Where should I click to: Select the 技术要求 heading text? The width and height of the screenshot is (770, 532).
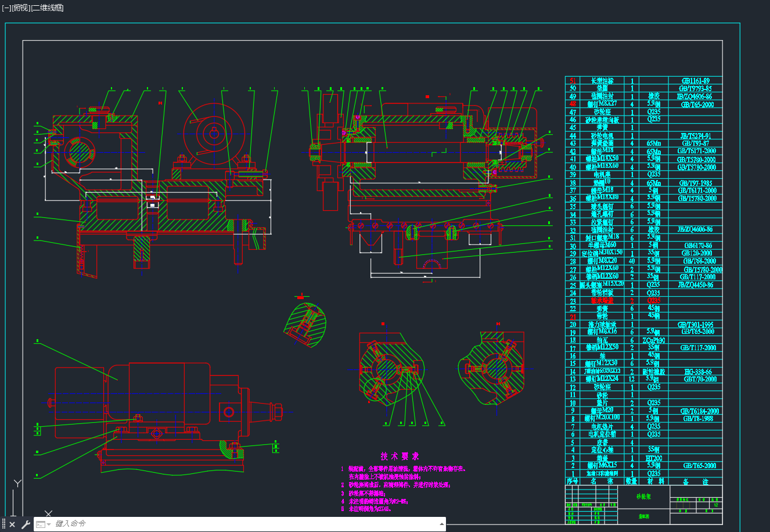point(400,456)
